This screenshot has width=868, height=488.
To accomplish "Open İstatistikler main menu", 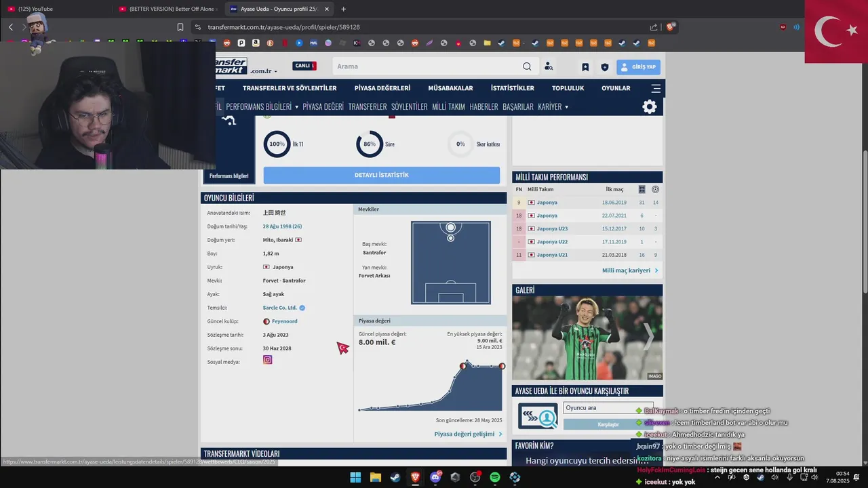I will (513, 88).
